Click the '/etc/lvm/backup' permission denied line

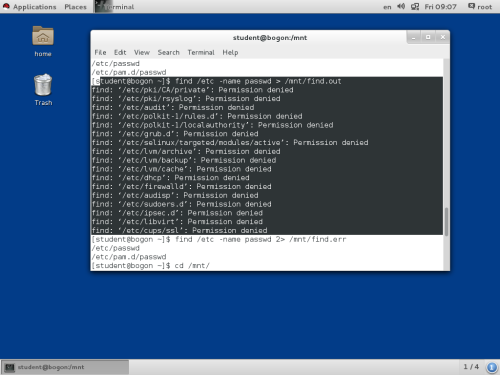[x=184, y=160]
